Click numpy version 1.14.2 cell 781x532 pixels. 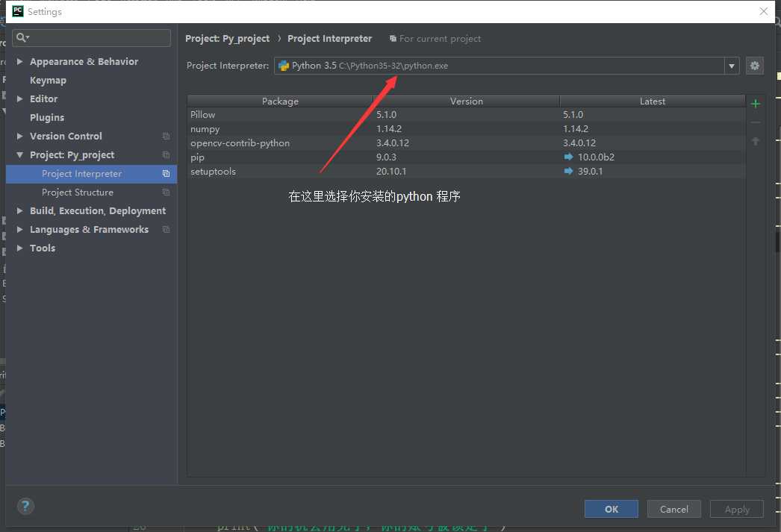pos(388,129)
